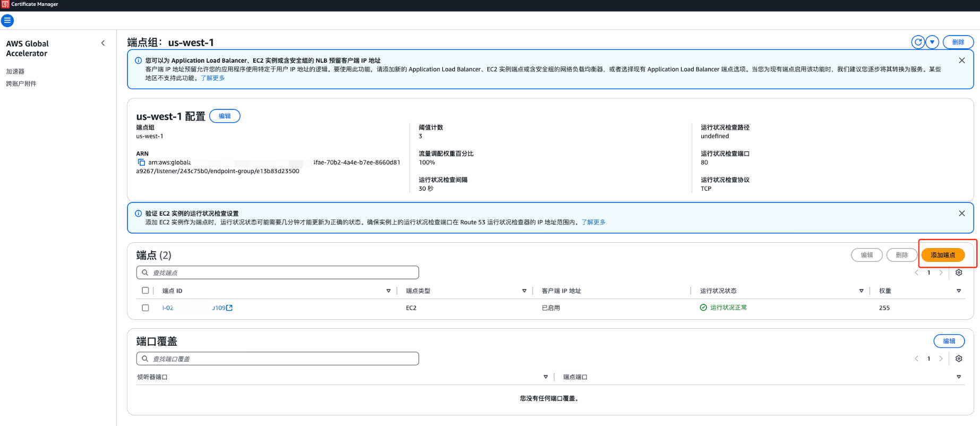Click the health check path value undefined
980x426 pixels.
pyautogui.click(x=715, y=136)
